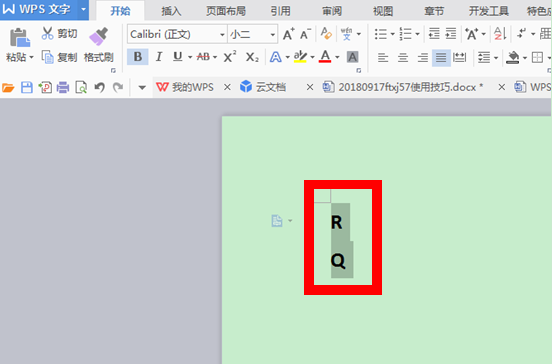The image size is (552, 364).
Task: Expand the Paste options arrow
Action: pos(31,57)
